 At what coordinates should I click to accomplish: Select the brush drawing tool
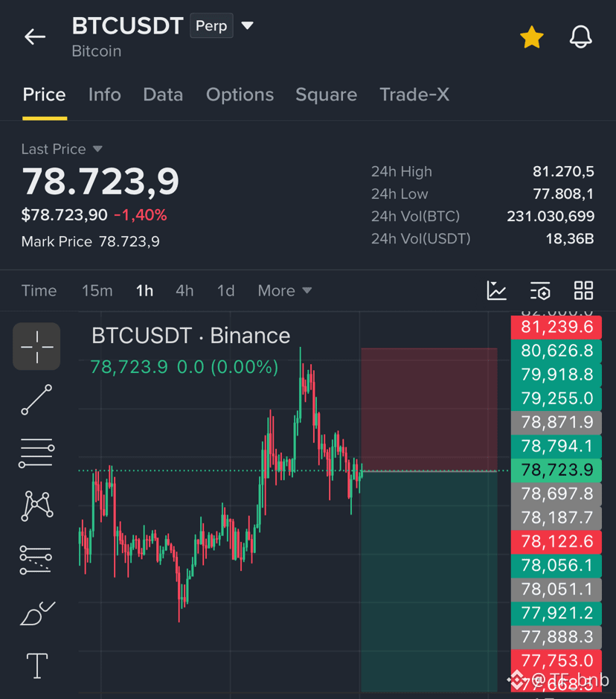pos(37,613)
